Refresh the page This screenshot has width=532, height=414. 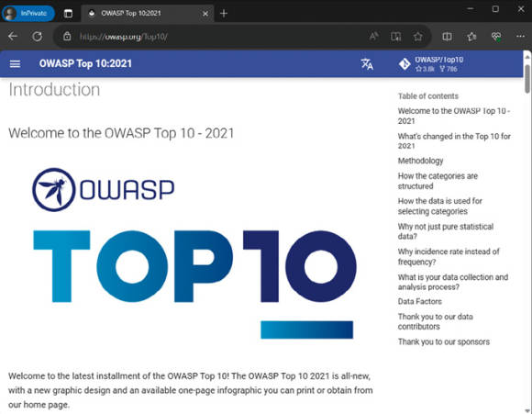click(x=38, y=37)
